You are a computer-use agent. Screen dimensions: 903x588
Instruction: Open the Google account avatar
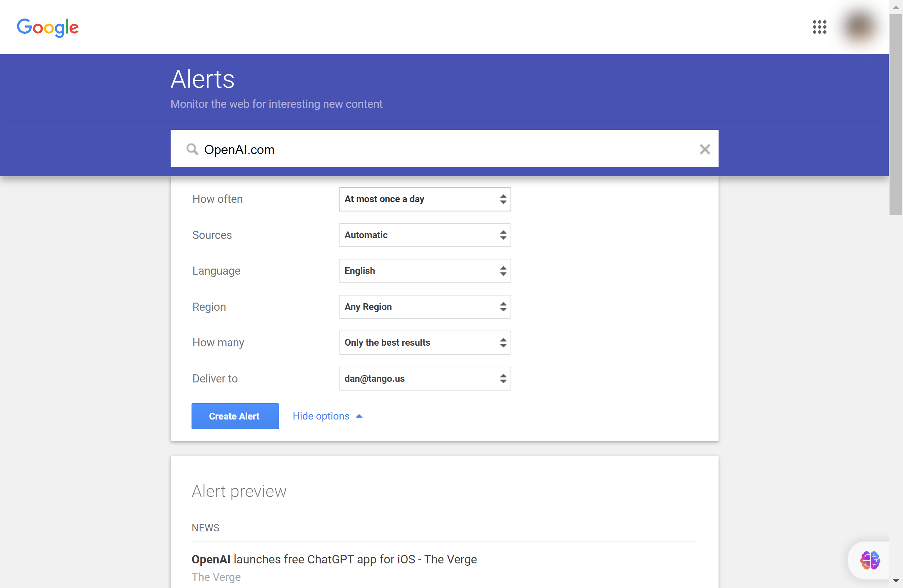860,27
